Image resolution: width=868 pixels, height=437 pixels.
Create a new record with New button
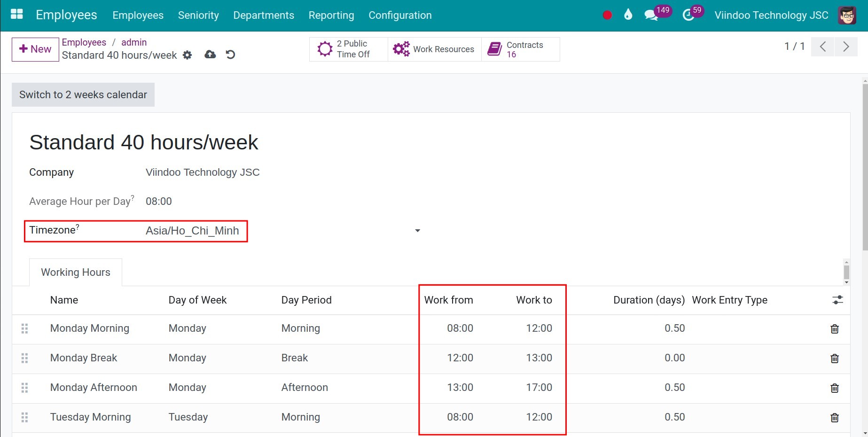(x=35, y=49)
